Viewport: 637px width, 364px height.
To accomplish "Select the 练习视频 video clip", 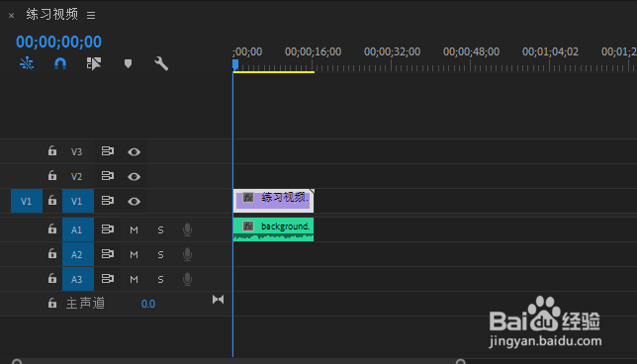I will click(x=273, y=201).
